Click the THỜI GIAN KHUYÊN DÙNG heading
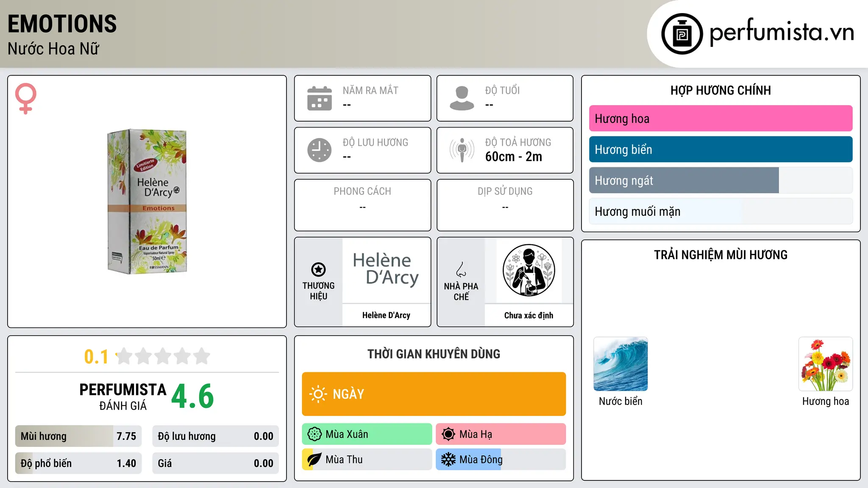Image resolution: width=868 pixels, height=488 pixels. 434,354
